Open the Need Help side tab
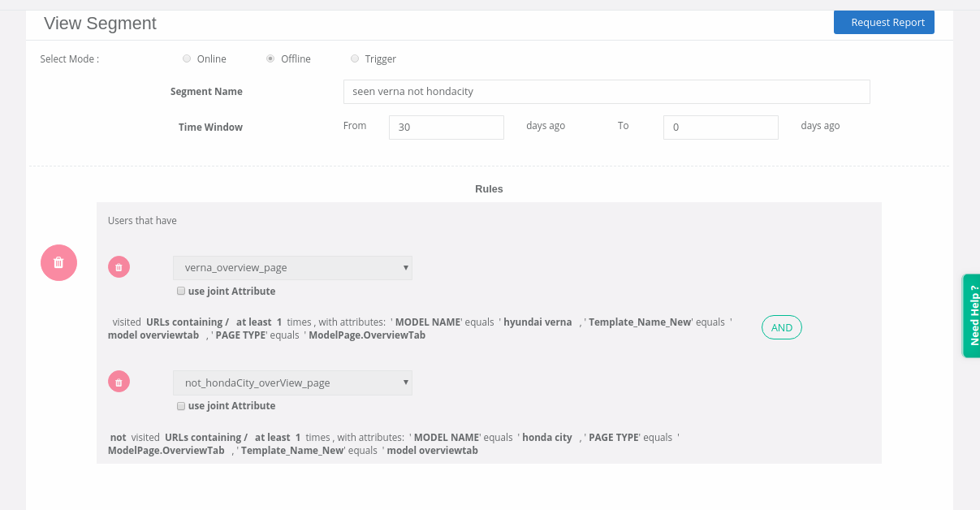The image size is (980, 510). pos(971,315)
